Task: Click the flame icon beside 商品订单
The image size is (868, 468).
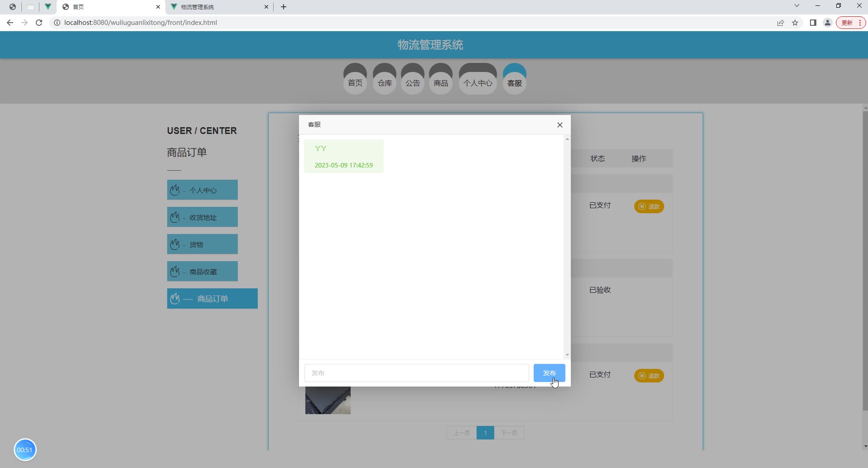Action: coord(175,299)
